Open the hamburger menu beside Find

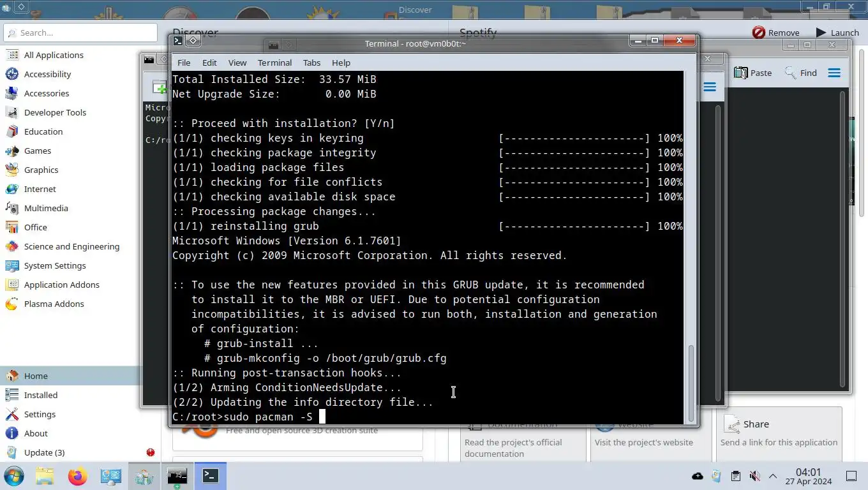click(834, 73)
